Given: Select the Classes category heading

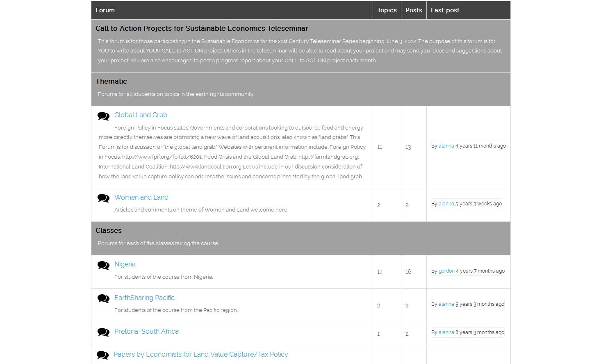Looking at the screenshot, I should pos(108,231).
